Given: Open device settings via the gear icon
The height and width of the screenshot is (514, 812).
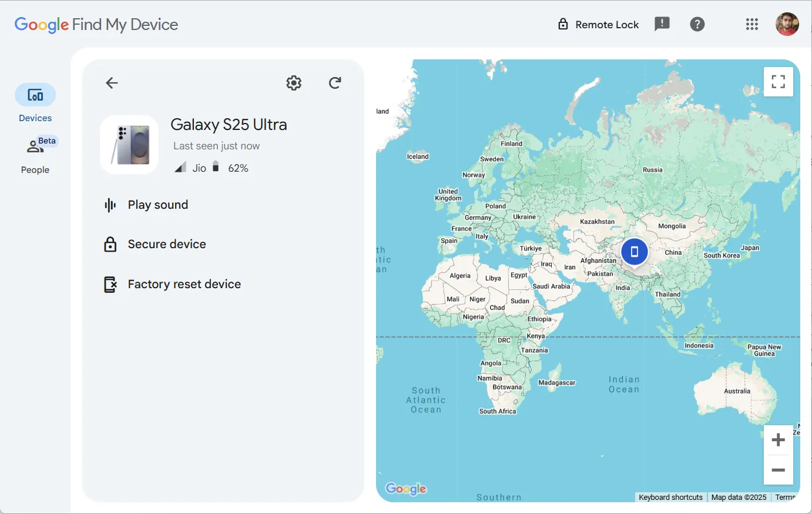Looking at the screenshot, I should pos(293,83).
